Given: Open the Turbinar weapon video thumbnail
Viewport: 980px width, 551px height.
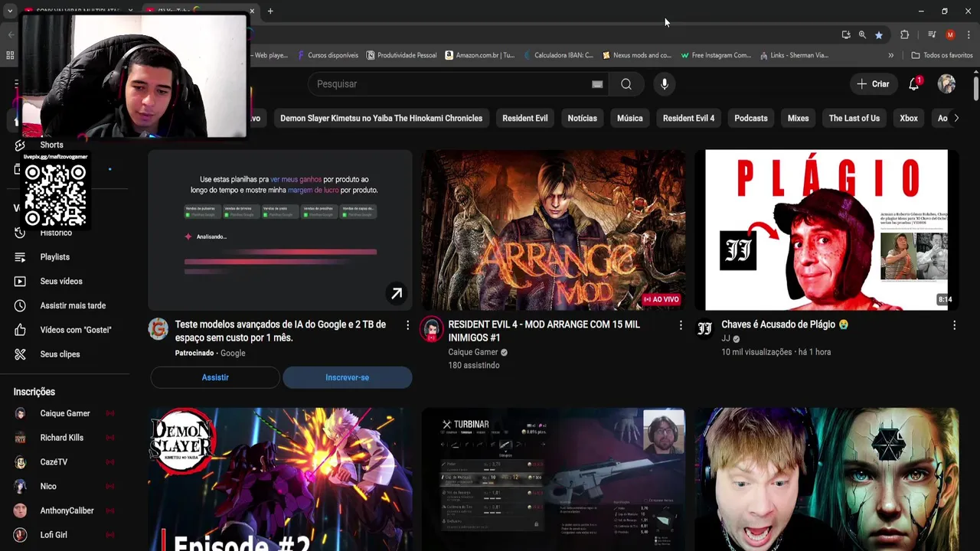Looking at the screenshot, I should tap(554, 479).
